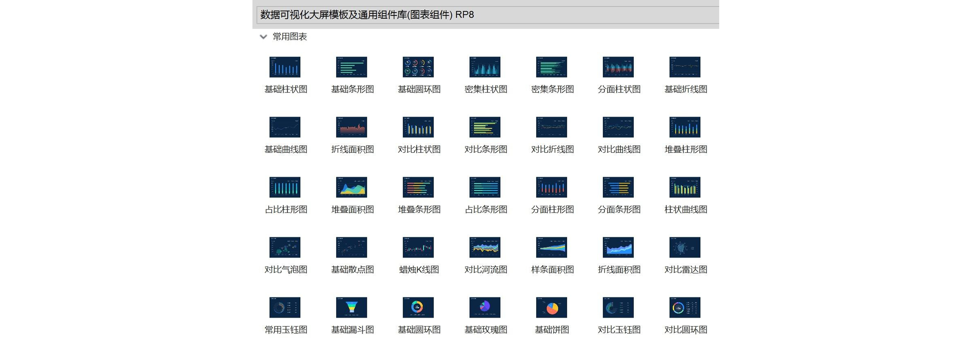Collapse the 常用图表 section chevron

click(263, 37)
